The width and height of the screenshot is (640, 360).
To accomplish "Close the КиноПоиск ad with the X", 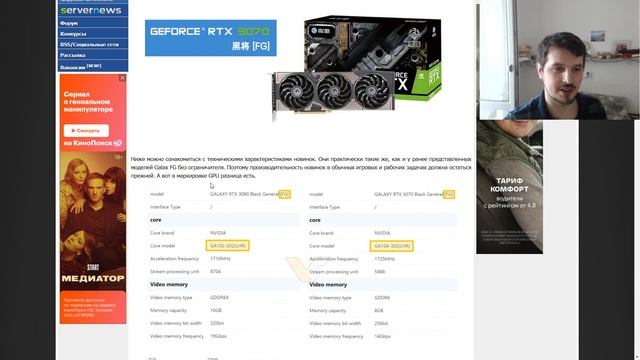I will click(x=122, y=78).
